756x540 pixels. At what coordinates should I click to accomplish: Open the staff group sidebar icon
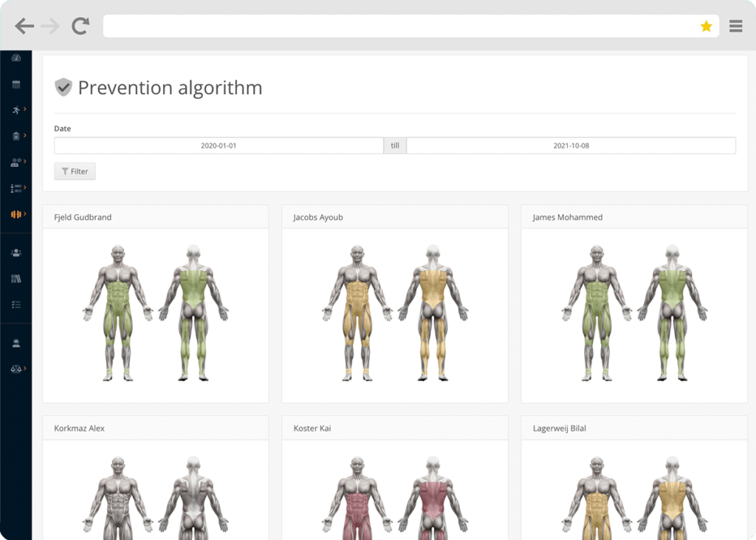pos(16,253)
